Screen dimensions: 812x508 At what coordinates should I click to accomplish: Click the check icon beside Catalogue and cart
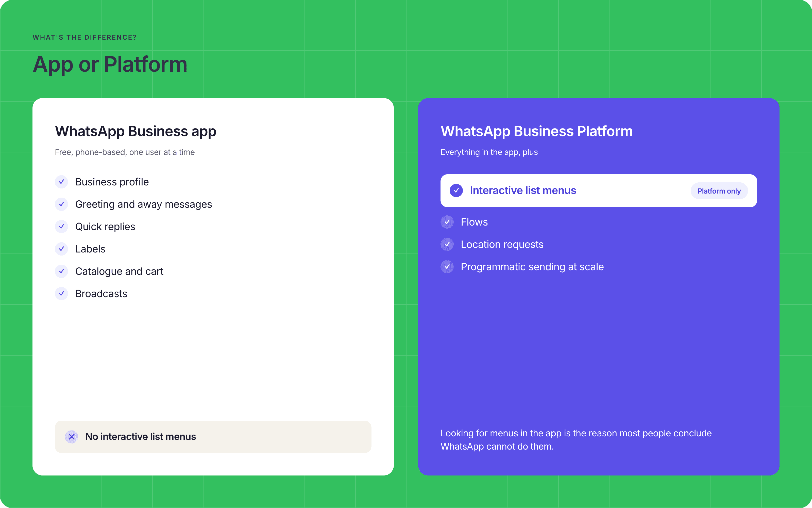point(61,271)
